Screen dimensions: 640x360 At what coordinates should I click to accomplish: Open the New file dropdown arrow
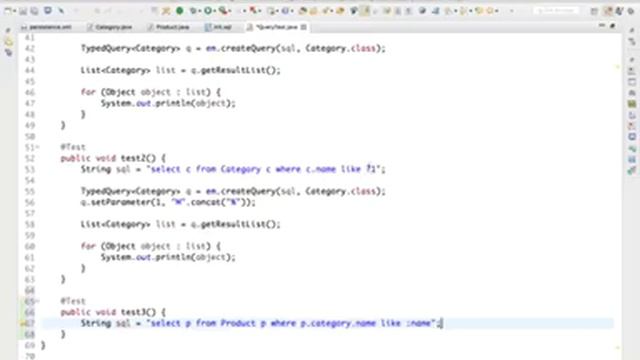pyautogui.click(x=14, y=11)
